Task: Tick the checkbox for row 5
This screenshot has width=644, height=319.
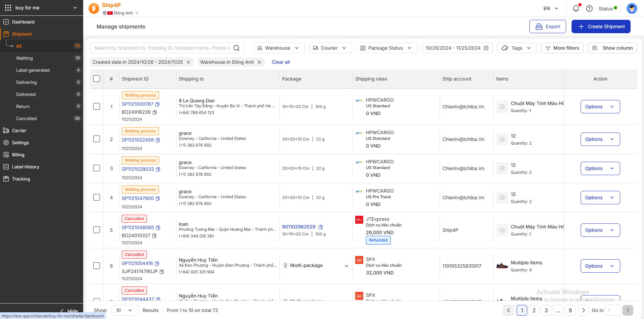Action: click(x=97, y=230)
